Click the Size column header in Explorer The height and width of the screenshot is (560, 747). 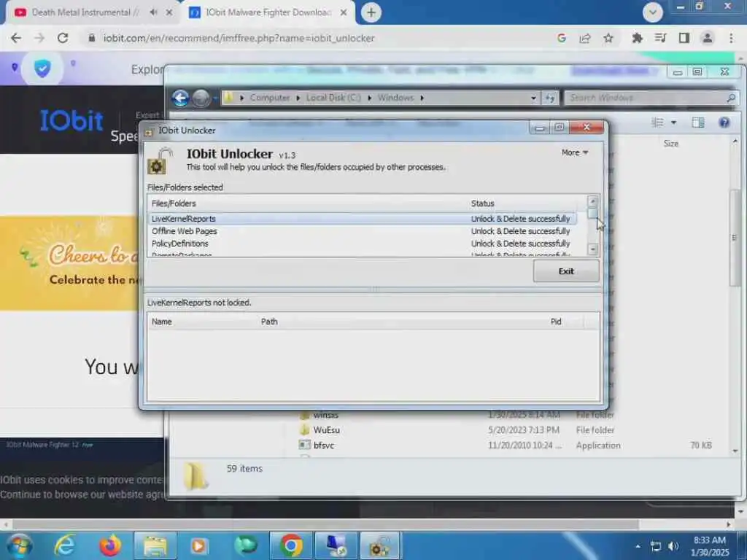pos(671,144)
